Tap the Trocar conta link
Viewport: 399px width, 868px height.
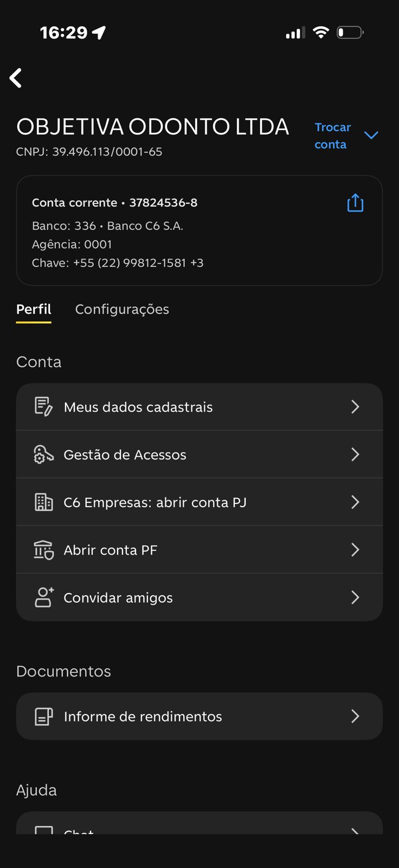332,136
